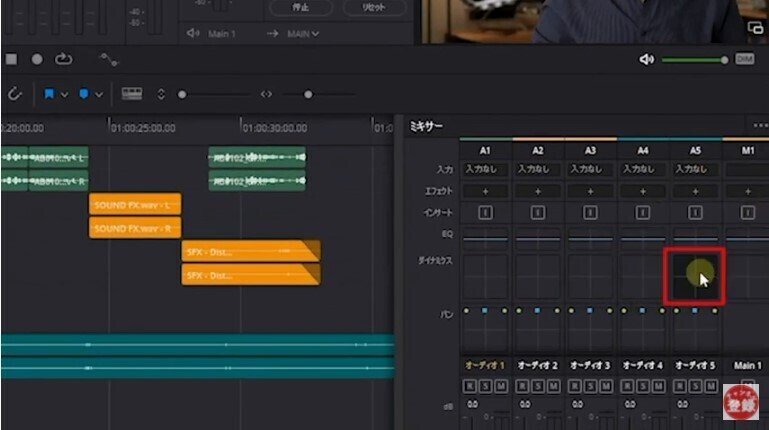Click the monitor speaker mute icon
The width and height of the screenshot is (769, 430).
pyautogui.click(x=646, y=59)
